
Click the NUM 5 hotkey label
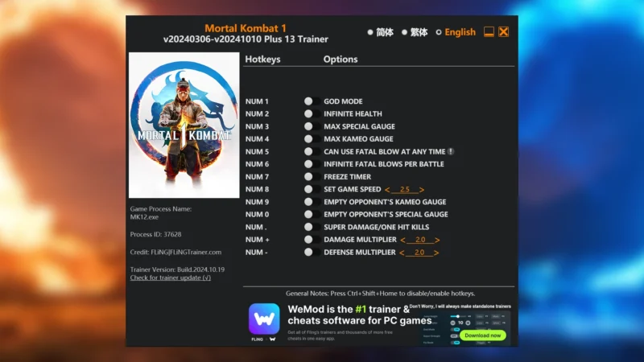[x=257, y=151]
